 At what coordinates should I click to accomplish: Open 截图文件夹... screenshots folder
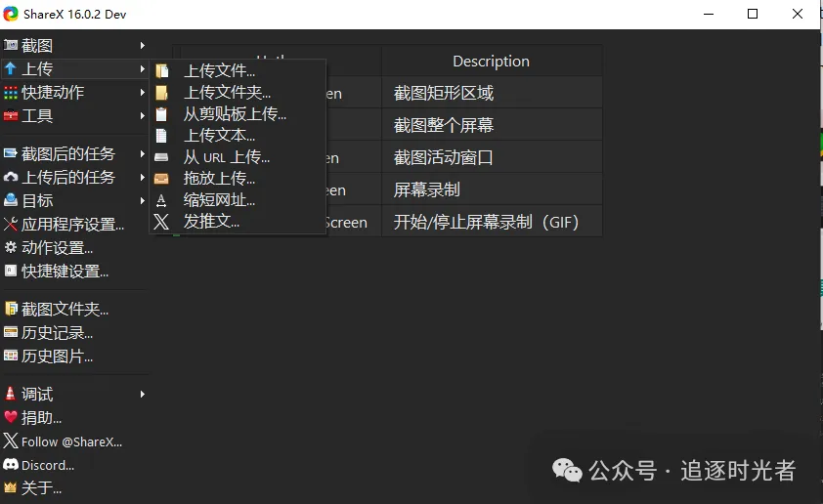(65, 309)
